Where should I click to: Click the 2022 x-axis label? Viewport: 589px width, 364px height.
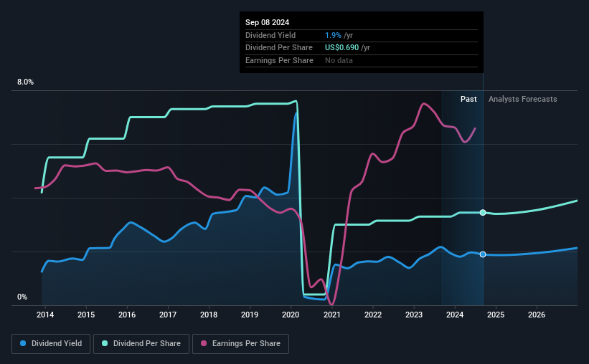pyautogui.click(x=373, y=315)
